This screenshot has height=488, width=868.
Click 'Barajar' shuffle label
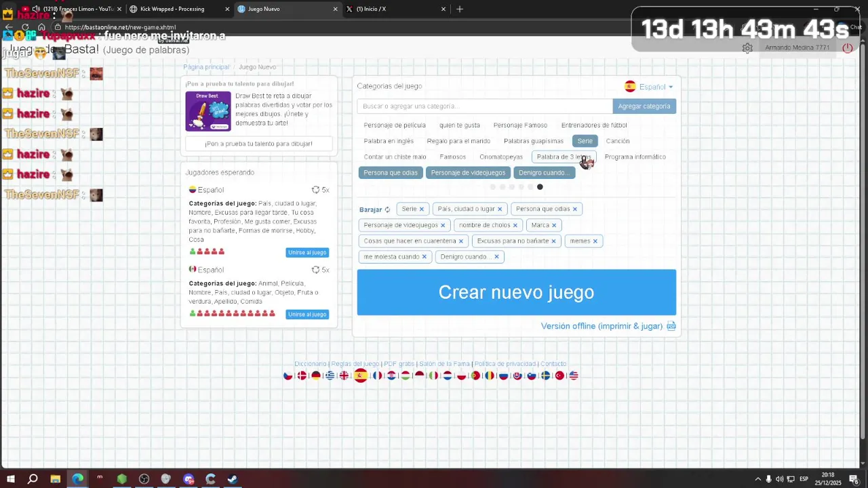pos(370,209)
